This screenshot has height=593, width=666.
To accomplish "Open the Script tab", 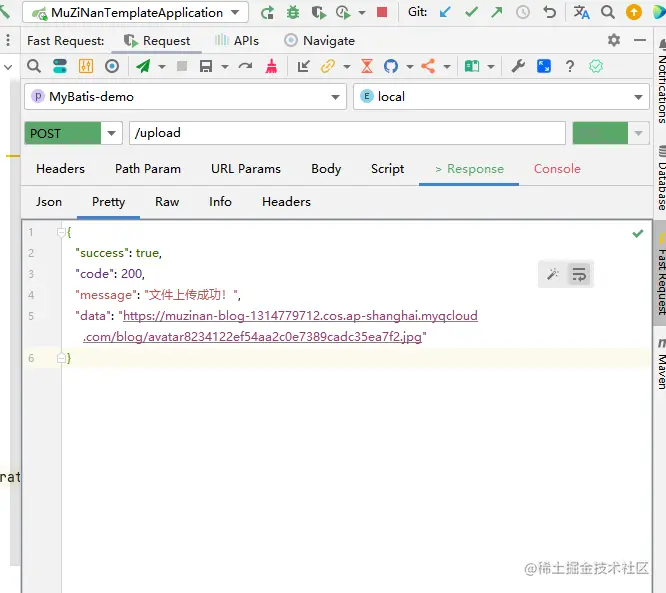I will point(387,169).
